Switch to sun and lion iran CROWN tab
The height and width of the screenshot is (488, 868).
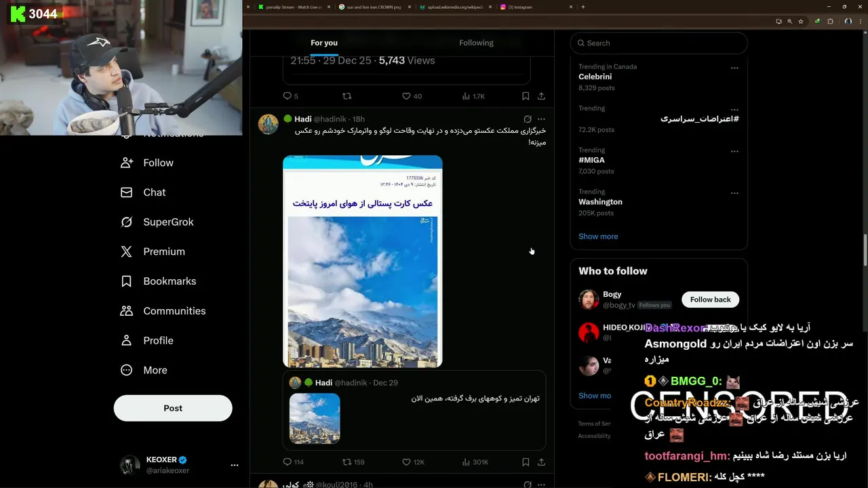tap(373, 7)
